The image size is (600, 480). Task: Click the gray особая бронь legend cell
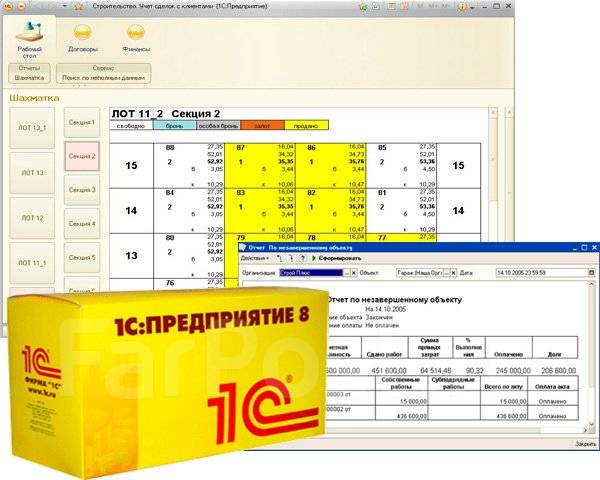coord(218,126)
